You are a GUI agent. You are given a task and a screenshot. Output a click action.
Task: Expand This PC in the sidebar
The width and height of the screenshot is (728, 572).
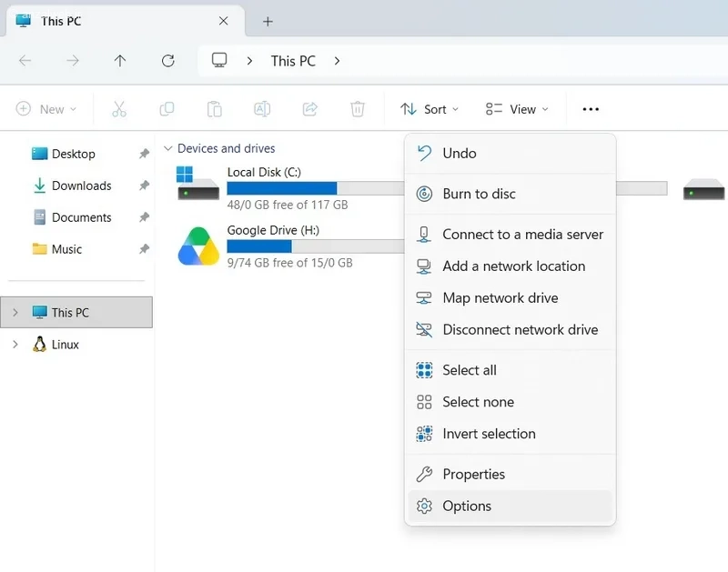tap(15, 313)
